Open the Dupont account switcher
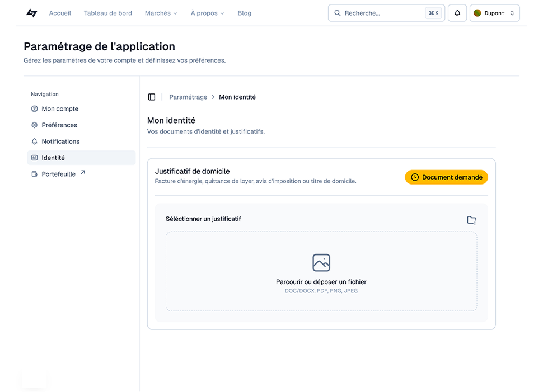Image resolution: width=543 pixels, height=392 pixels. coord(495,13)
